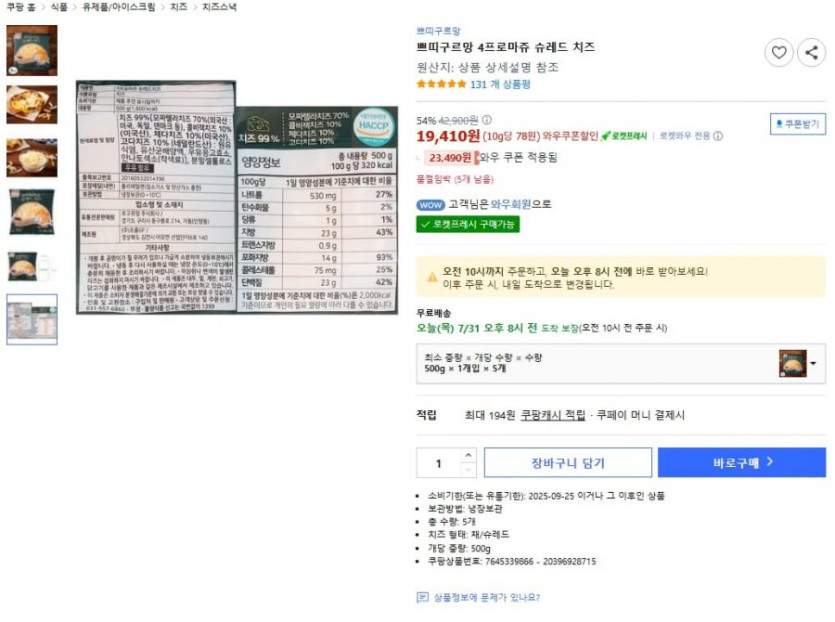Viewport: 835px width, 622px height.
Task: Decrease quantity with the down arrow
Action: (468, 470)
